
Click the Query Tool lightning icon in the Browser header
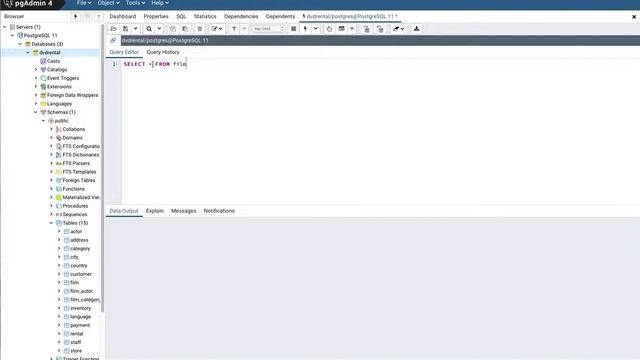coord(76,16)
